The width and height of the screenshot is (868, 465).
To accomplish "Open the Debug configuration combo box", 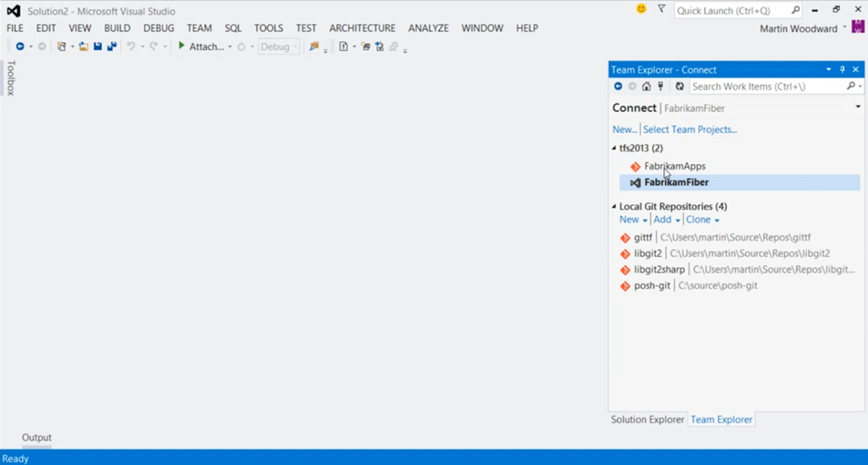I will (279, 47).
